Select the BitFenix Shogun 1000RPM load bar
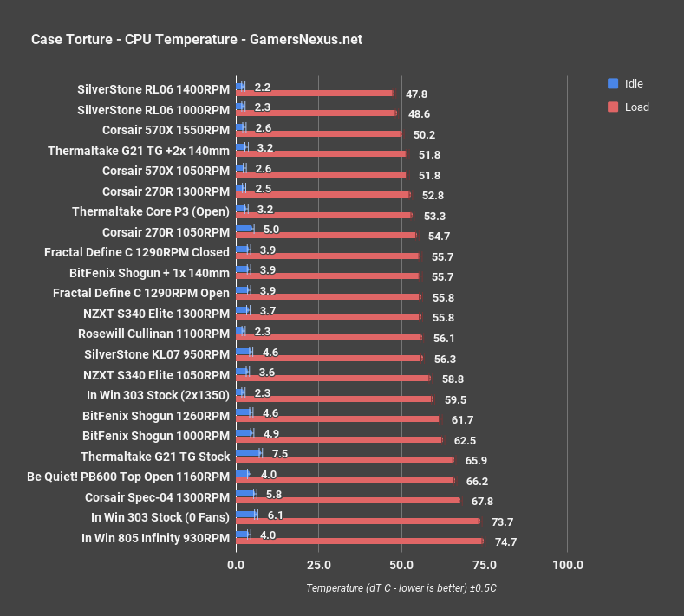Image resolution: width=684 pixels, height=616 pixels. (x=339, y=439)
